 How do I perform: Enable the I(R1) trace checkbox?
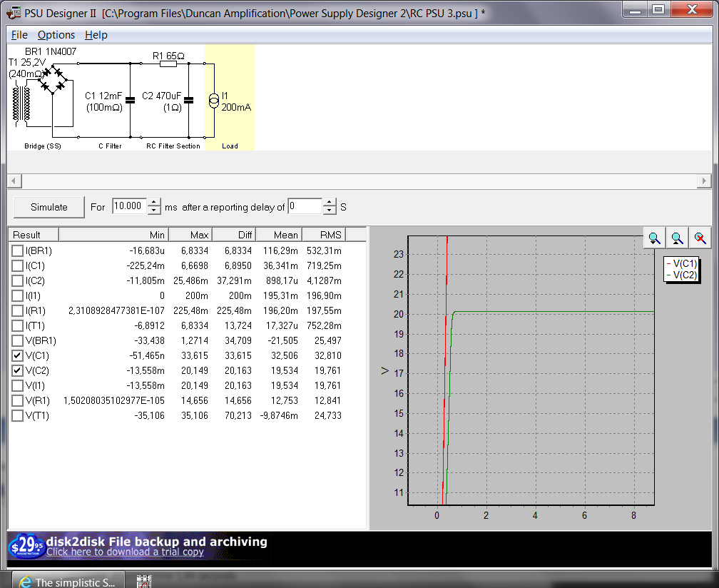(17, 311)
